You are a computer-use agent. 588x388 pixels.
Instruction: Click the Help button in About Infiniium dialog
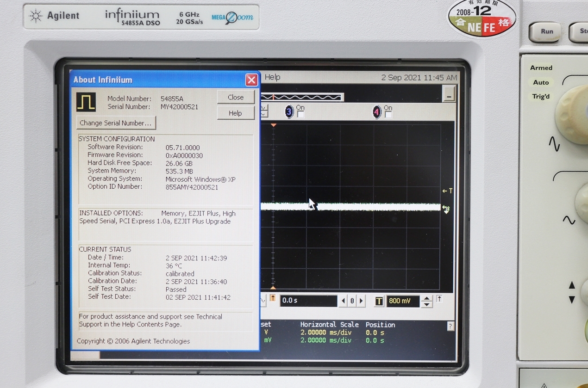pos(235,113)
